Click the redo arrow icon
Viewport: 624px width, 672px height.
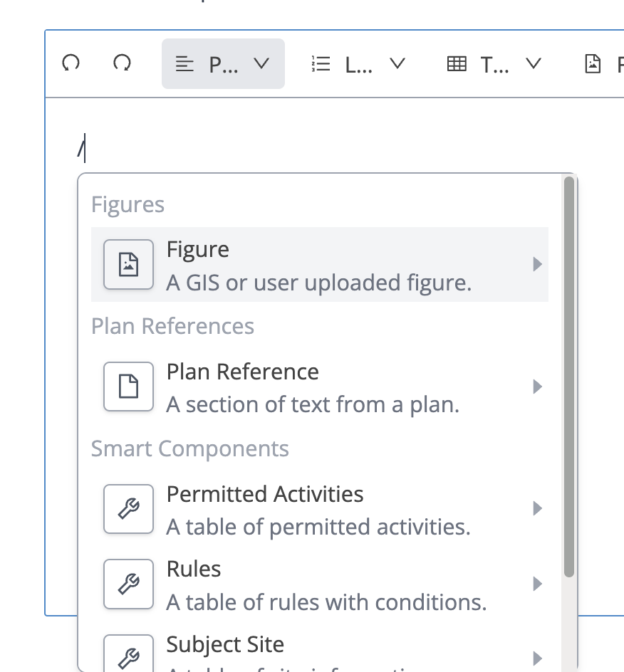[x=122, y=64]
